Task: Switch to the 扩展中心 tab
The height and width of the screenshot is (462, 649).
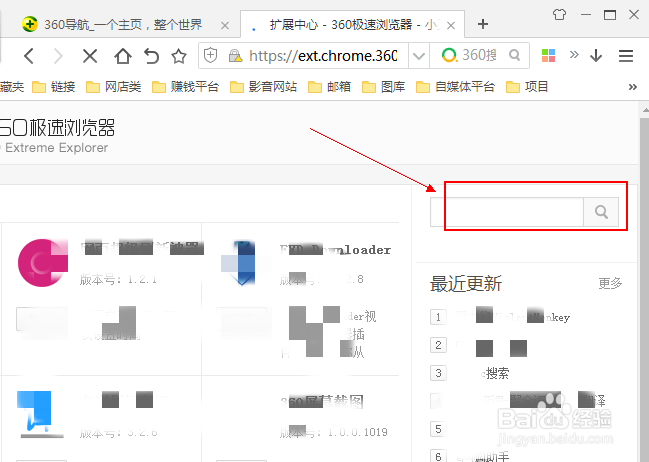Action: [352, 24]
